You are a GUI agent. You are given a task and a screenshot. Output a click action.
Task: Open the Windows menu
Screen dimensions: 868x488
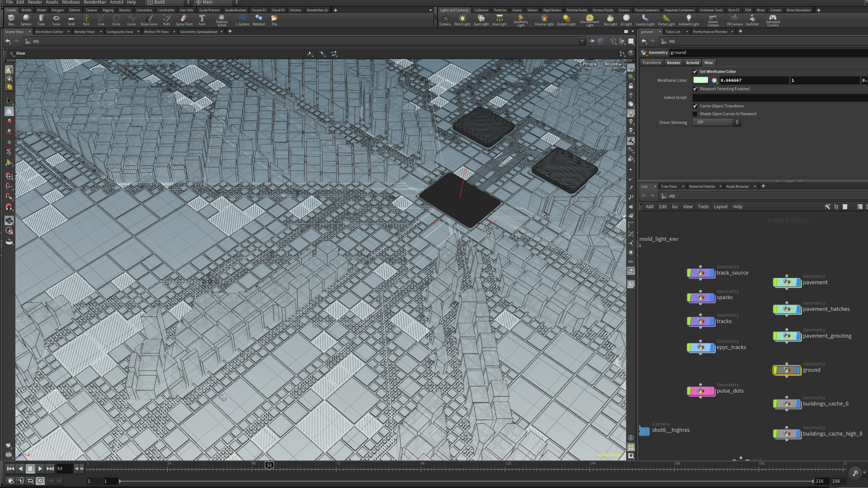tap(71, 2)
